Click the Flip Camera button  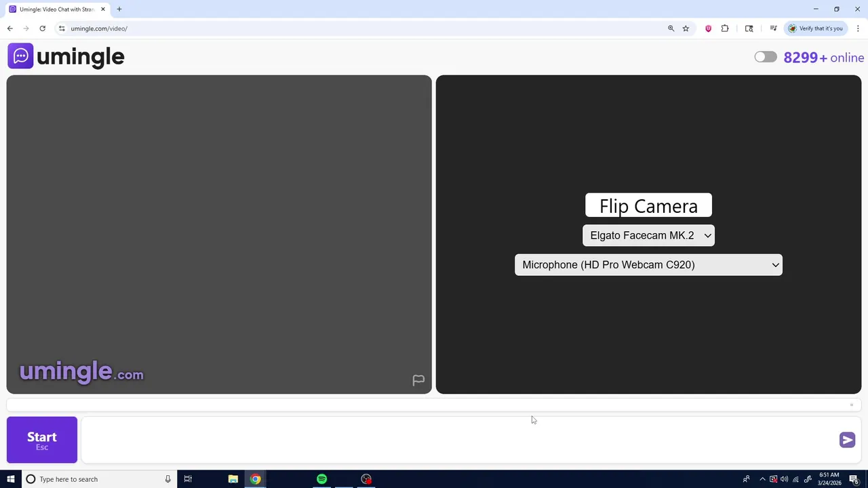click(x=648, y=205)
